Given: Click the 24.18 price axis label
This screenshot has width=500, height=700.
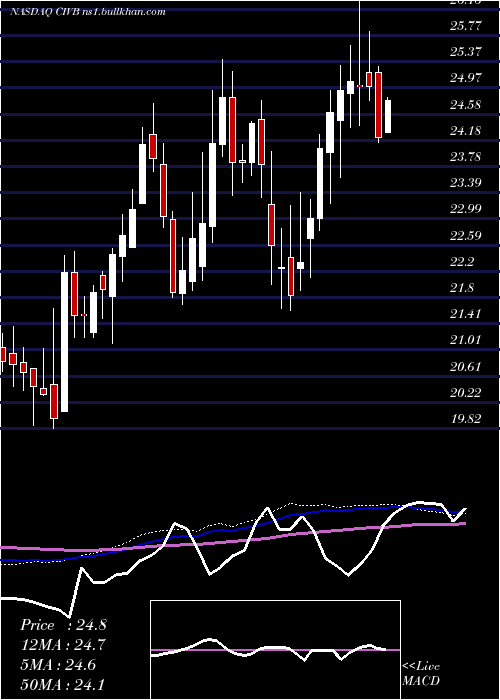Looking at the screenshot, I should tap(466, 131).
